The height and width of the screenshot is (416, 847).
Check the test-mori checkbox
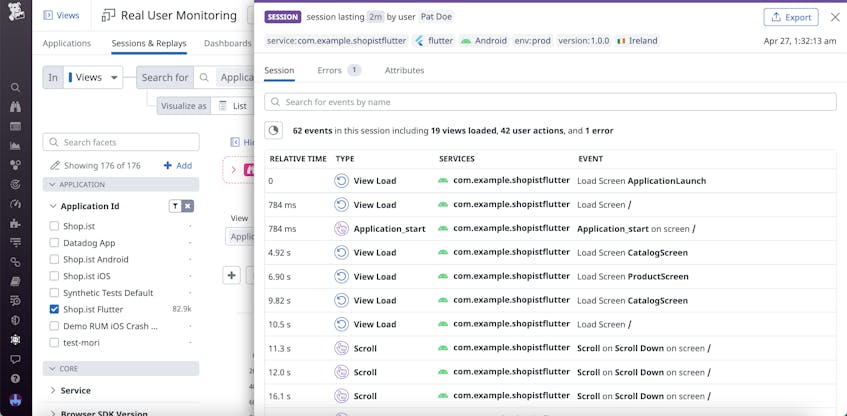(54, 343)
